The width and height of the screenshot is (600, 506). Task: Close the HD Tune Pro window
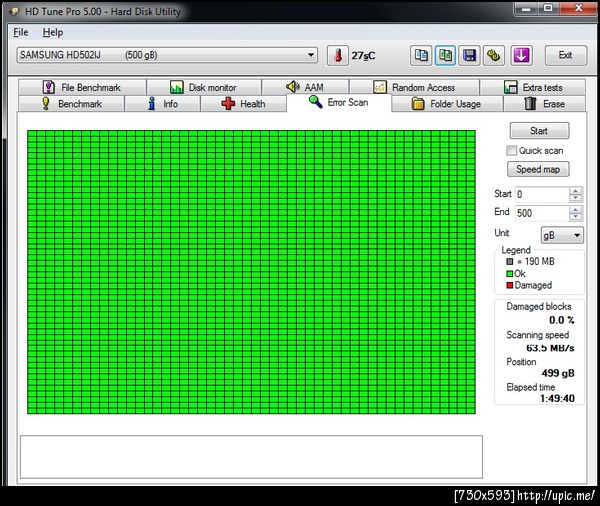point(578,8)
